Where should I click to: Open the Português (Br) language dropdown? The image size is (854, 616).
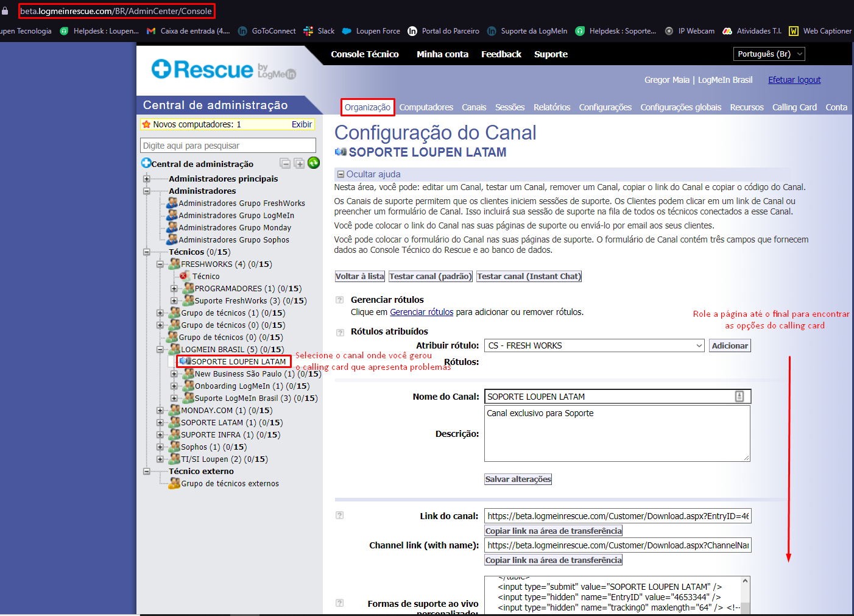tap(769, 54)
